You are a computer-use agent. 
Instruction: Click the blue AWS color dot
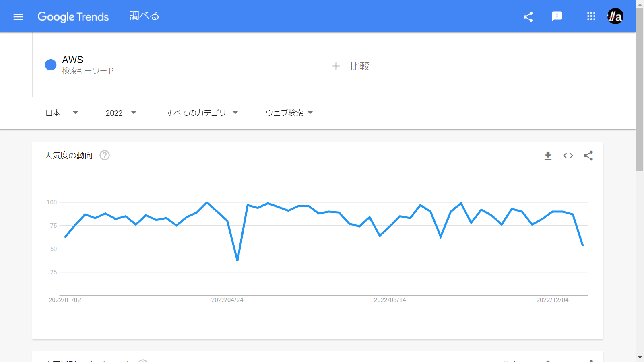[x=51, y=65]
